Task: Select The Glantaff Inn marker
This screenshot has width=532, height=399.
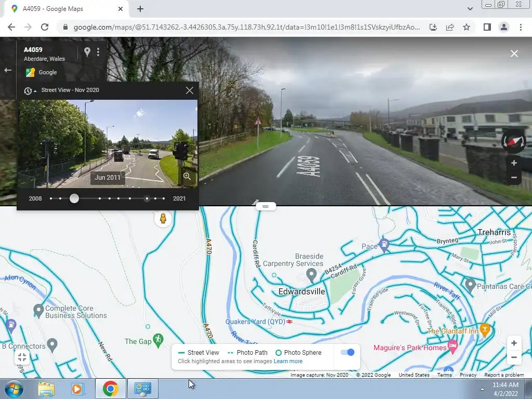Action: 485,330
